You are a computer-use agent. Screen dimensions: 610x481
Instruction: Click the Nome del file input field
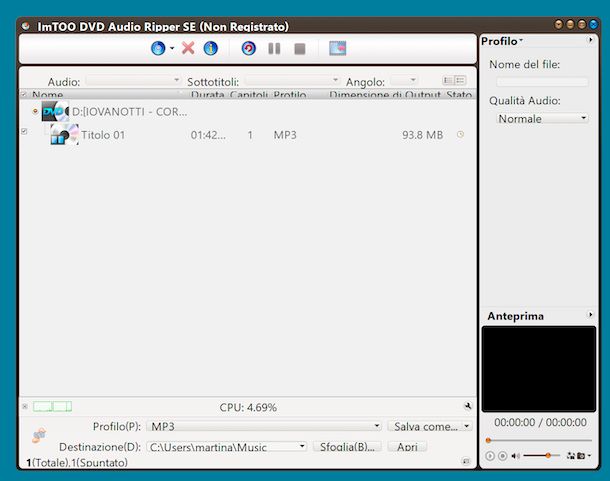pyautogui.click(x=542, y=82)
